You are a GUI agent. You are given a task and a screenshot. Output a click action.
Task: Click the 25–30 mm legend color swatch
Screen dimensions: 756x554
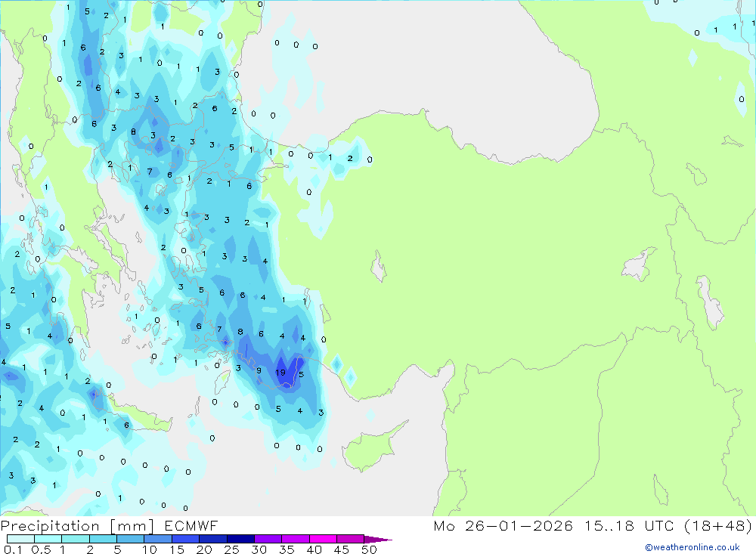pyautogui.click(x=240, y=539)
